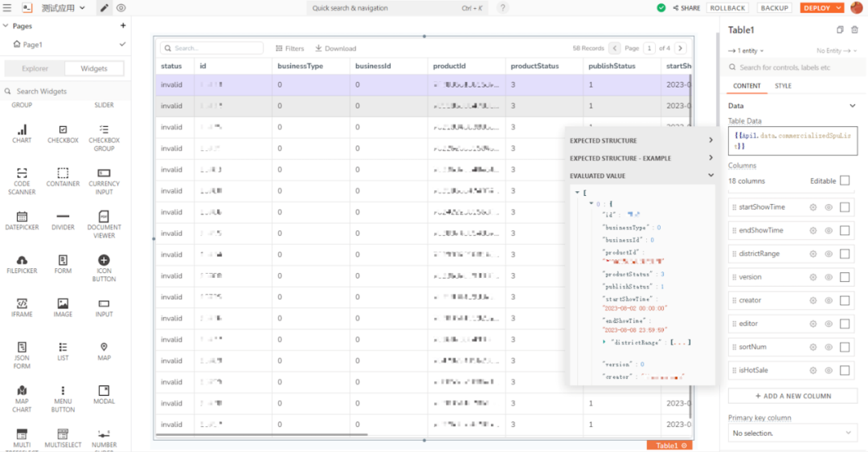Select the List widget

(63, 352)
